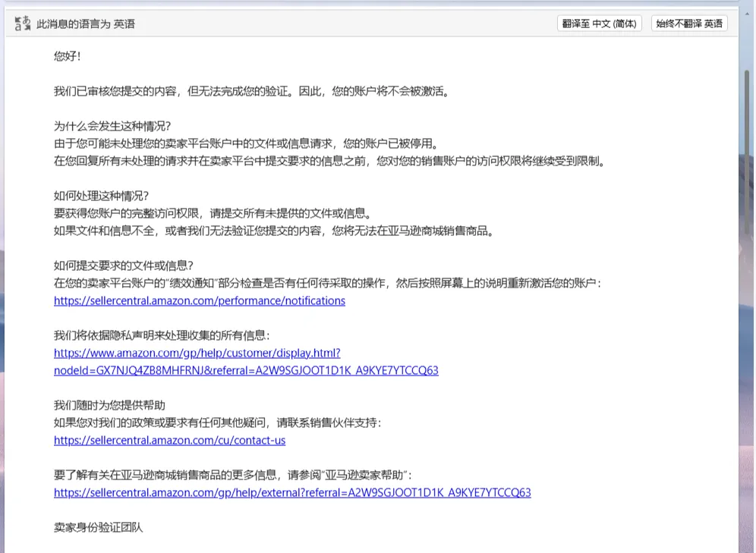Click the translate language icon in the bar

tap(22, 23)
